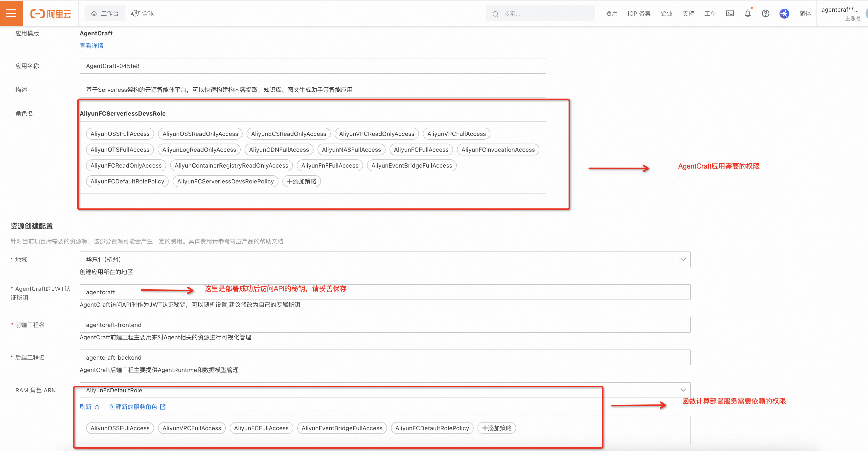Expand the 地域 region dropdown
Screen dimensions: 868x451
click(683, 259)
